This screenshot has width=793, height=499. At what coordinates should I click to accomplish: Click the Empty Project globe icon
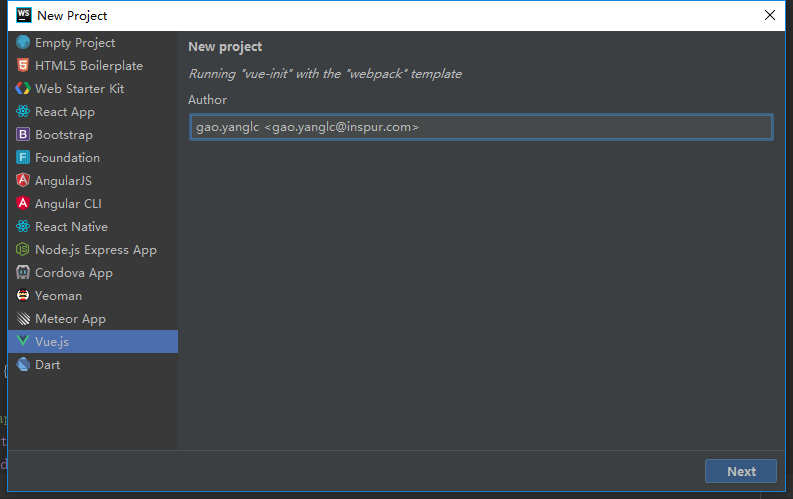pos(23,42)
